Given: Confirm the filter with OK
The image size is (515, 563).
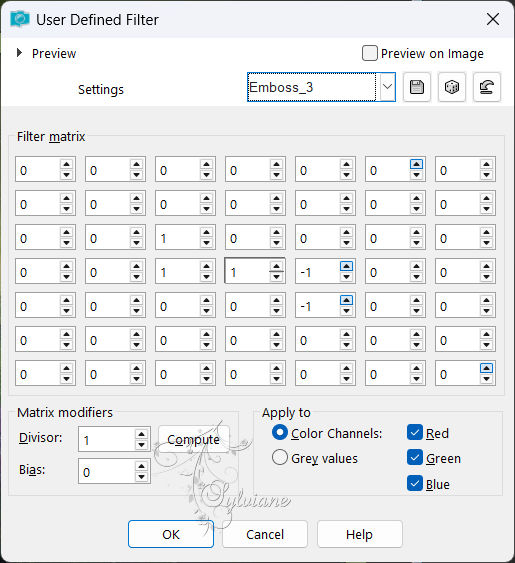Looking at the screenshot, I should [171, 534].
